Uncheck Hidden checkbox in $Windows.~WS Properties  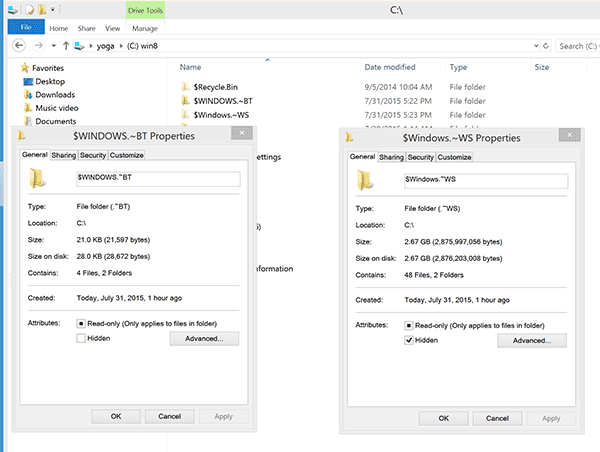(x=409, y=340)
